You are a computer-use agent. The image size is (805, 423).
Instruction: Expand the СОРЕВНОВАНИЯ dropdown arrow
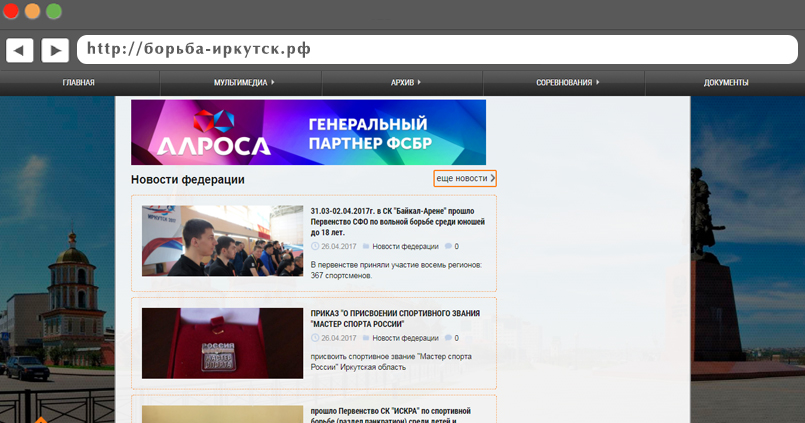[597, 82]
